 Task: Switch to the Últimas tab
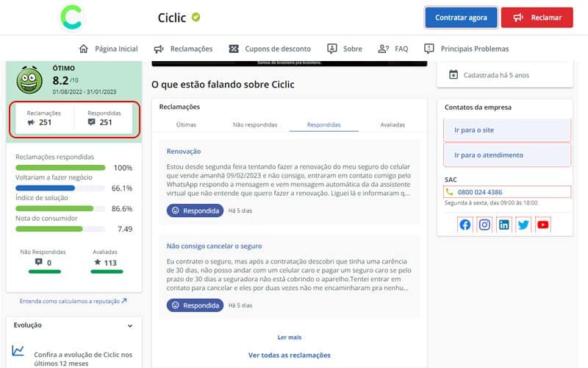coord(186,124)
